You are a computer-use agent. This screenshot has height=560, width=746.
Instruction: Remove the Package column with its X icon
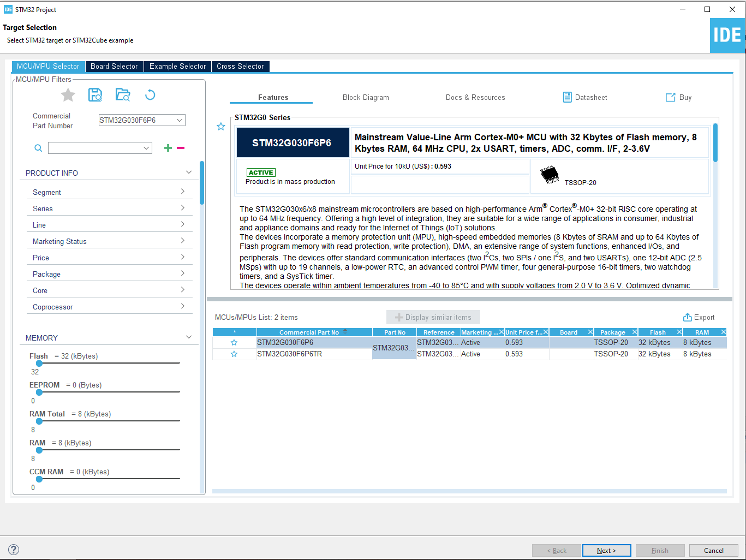pyautogui.click(x=635, y=332)
